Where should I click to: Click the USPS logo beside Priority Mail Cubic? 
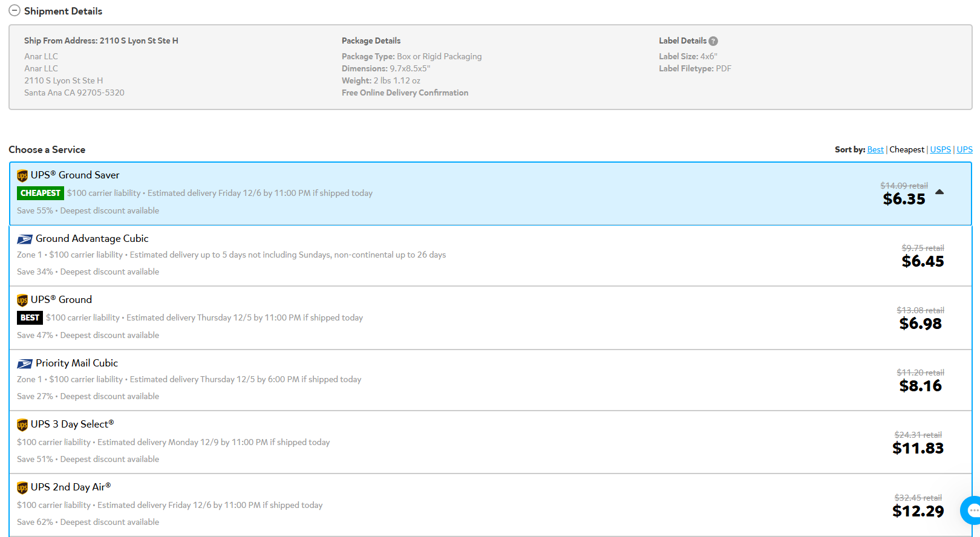(25, 363)
